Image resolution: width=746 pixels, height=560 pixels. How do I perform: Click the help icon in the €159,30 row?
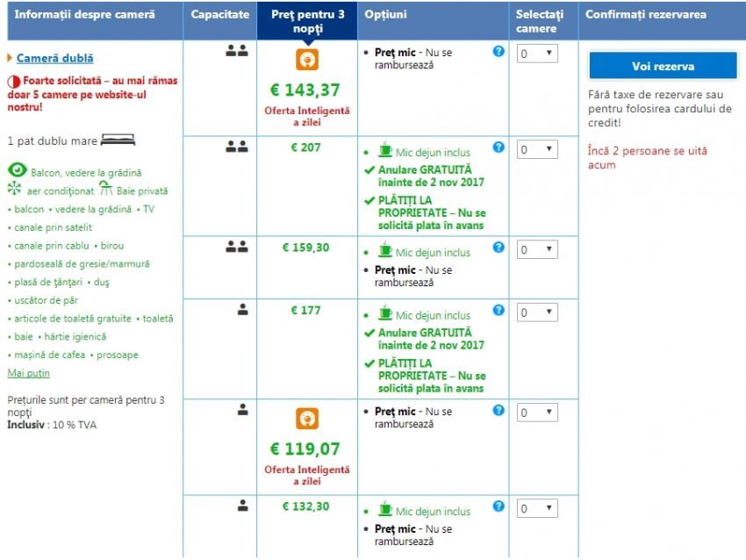499,248
